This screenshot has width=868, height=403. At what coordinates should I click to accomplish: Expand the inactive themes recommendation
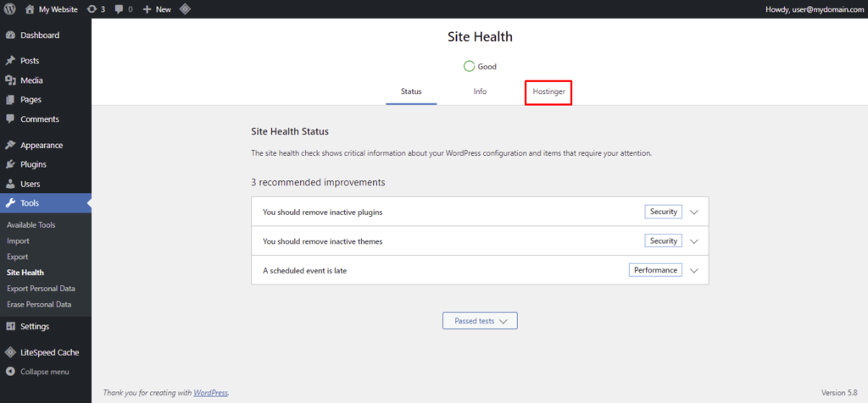coord(693,241)
